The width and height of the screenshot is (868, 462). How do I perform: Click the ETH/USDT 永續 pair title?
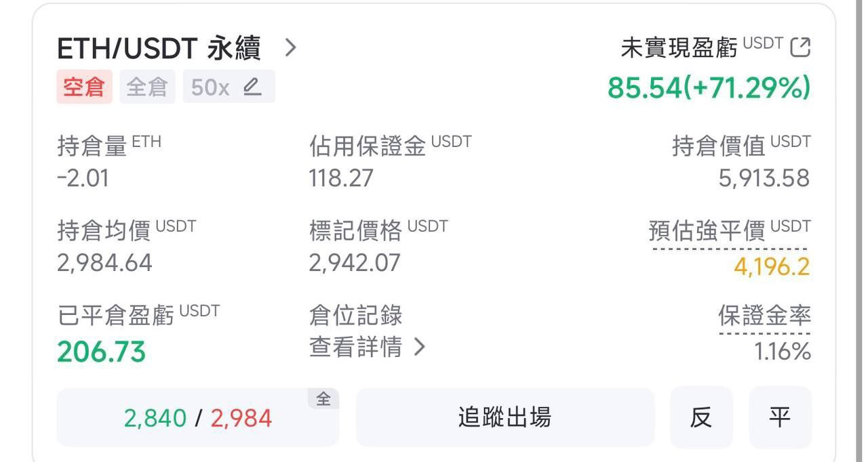pyautogui.click(x=159, y=48)
